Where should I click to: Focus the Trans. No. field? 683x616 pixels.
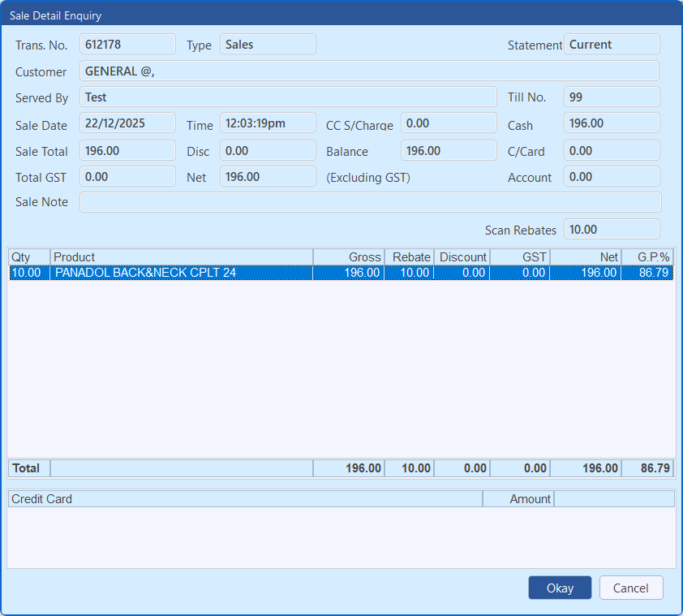(127, 45)
